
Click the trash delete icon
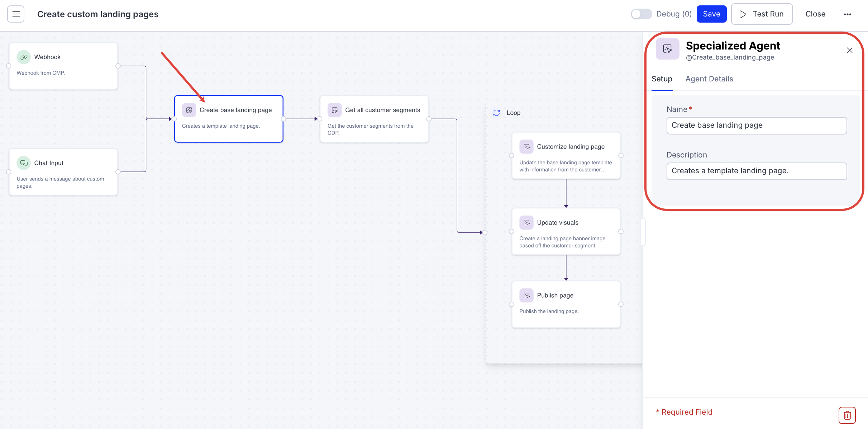click(847, 415)
